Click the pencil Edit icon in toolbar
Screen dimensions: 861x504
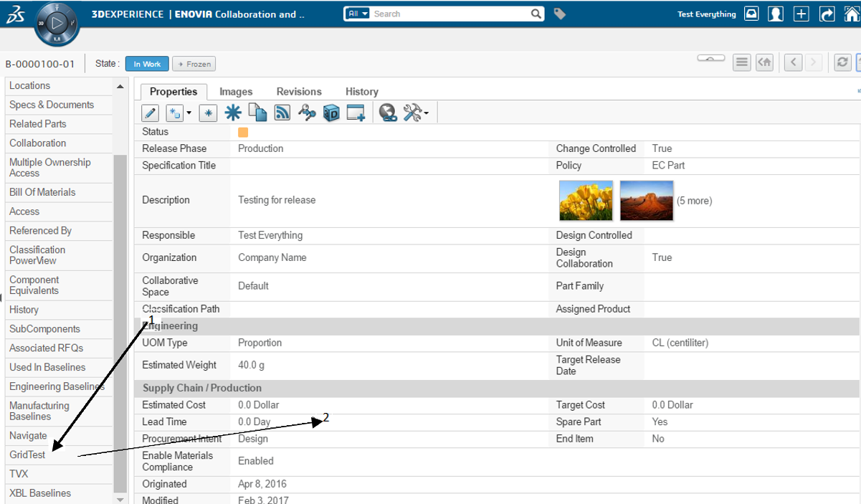coord(151,113)
